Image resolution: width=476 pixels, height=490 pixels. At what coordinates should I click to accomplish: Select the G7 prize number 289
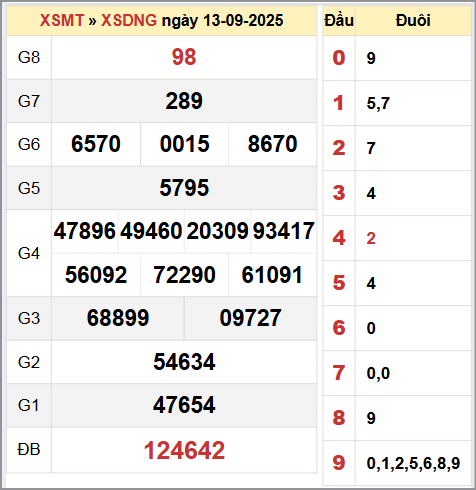coord(184,101)
